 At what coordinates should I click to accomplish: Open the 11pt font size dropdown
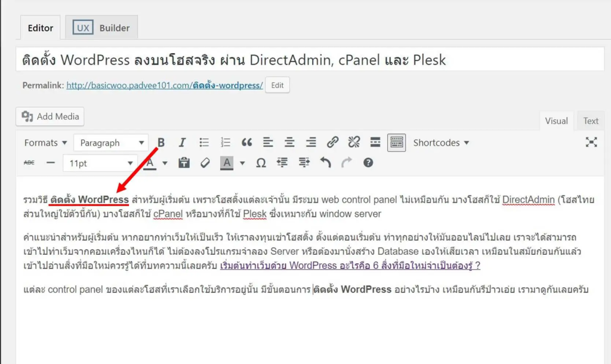coord(100,163)
